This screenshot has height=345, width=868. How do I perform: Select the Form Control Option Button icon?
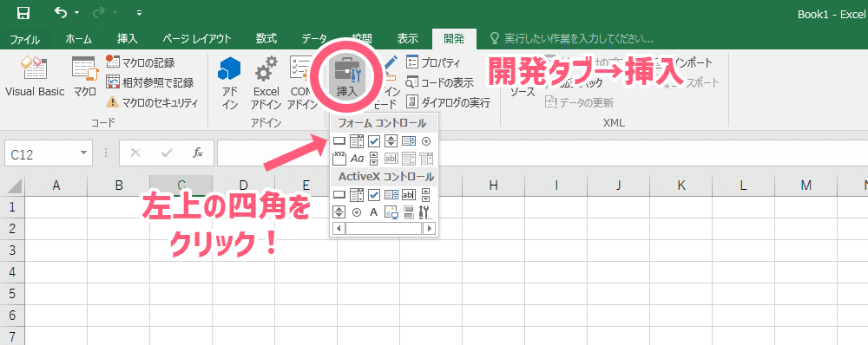pyautogui.click(x=425, y=141)
